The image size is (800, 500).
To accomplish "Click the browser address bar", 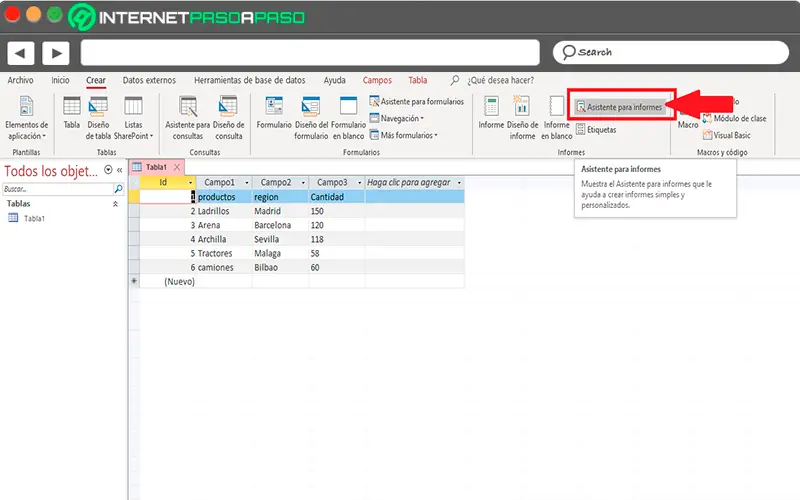I will 310,53.
